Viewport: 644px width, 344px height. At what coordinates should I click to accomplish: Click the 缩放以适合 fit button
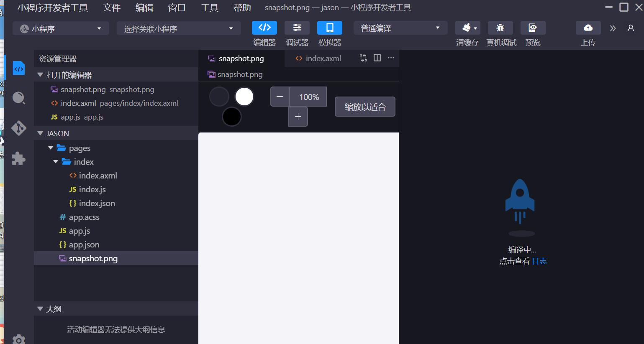coord(365,107)
